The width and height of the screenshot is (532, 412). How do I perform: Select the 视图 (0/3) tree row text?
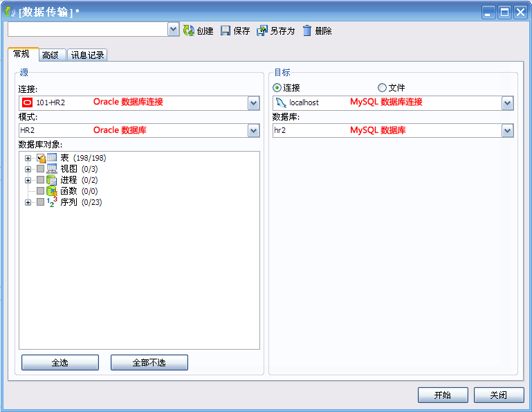(79, 169)
